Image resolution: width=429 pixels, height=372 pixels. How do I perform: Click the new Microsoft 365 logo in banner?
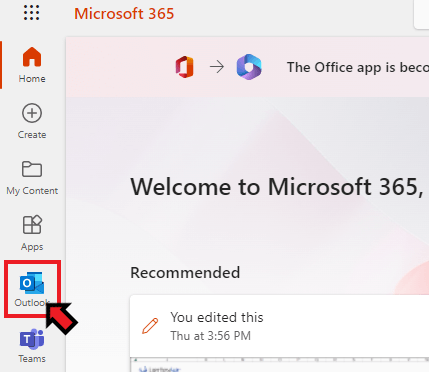(x=249, y=67)
